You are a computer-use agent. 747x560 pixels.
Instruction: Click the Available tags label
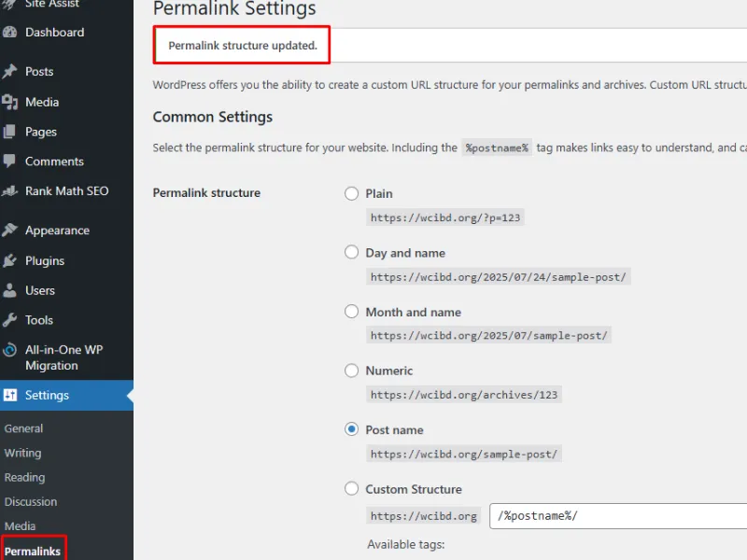(x=406, y=544)
